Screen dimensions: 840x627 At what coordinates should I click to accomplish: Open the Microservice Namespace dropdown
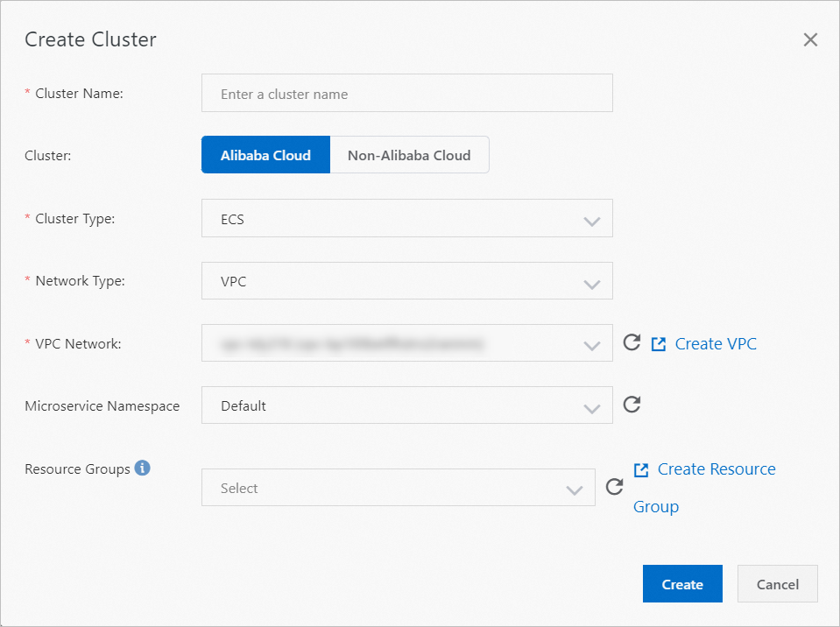(407, 405)
